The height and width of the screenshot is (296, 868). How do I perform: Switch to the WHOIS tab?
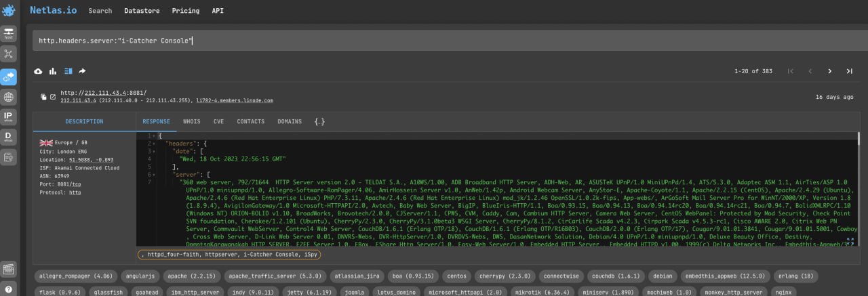pyautogui.click(x=192, y=122)
